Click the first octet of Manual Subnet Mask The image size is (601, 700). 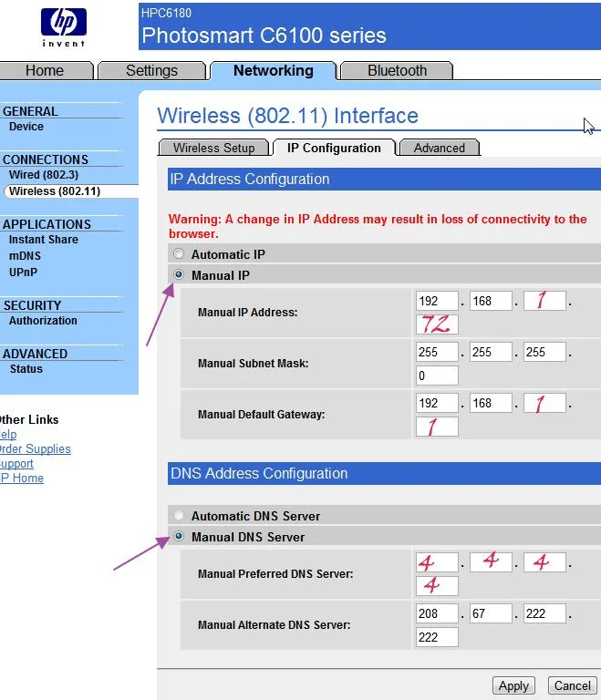click(x=437, y=352)
